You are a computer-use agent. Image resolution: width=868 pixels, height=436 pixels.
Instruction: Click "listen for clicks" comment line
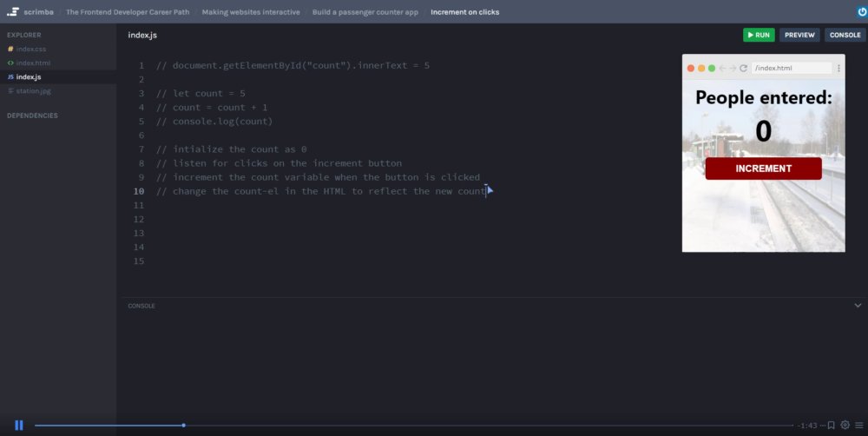tap(279, 163)
